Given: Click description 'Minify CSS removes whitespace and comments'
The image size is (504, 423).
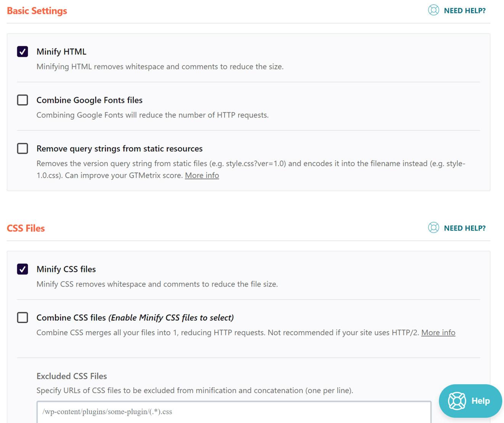Looking at the screenshot, I should tap(157, 284).
